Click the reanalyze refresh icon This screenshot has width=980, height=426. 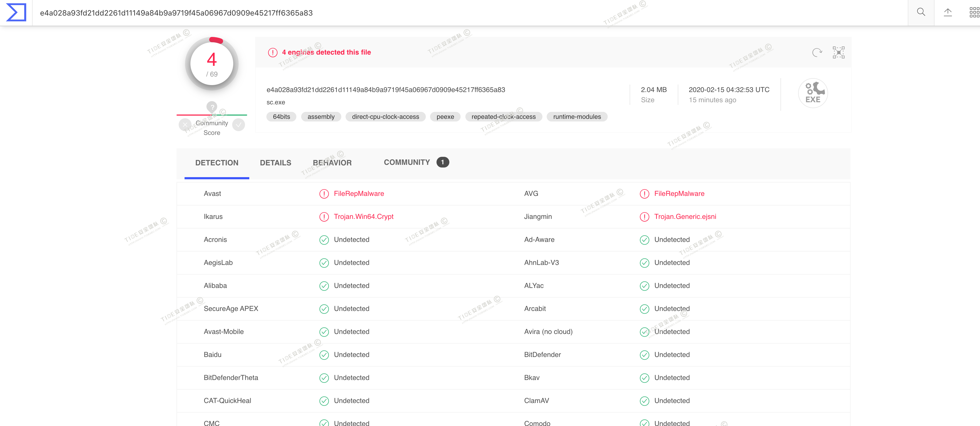[x=817, y=52]
